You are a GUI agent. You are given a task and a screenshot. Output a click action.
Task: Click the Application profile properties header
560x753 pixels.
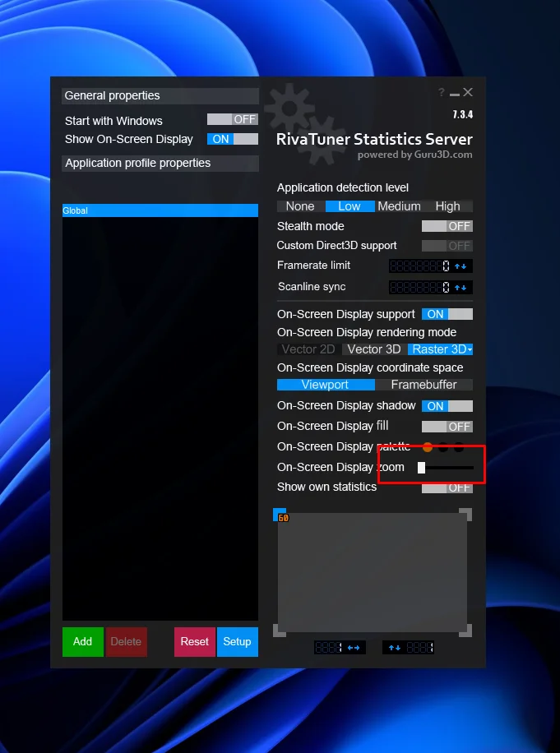tap(160, 164)
